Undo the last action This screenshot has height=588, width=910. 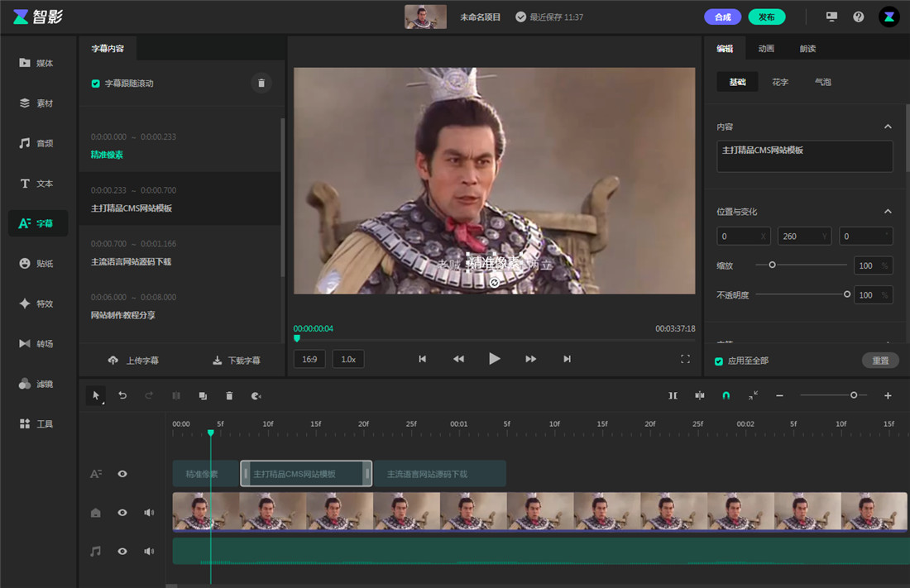(122, 396)
